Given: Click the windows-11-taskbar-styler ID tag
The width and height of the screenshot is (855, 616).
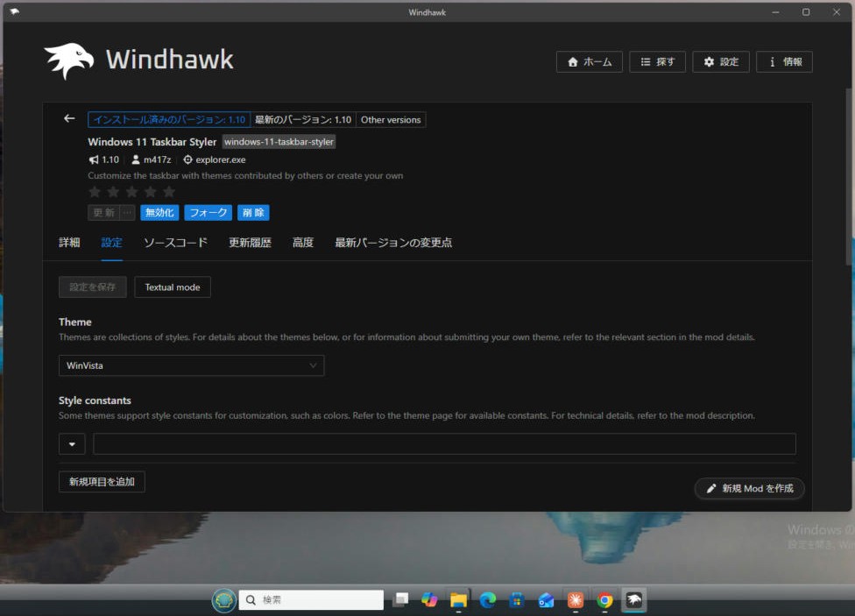Looking at the screenshot, I should pos(279,142).
